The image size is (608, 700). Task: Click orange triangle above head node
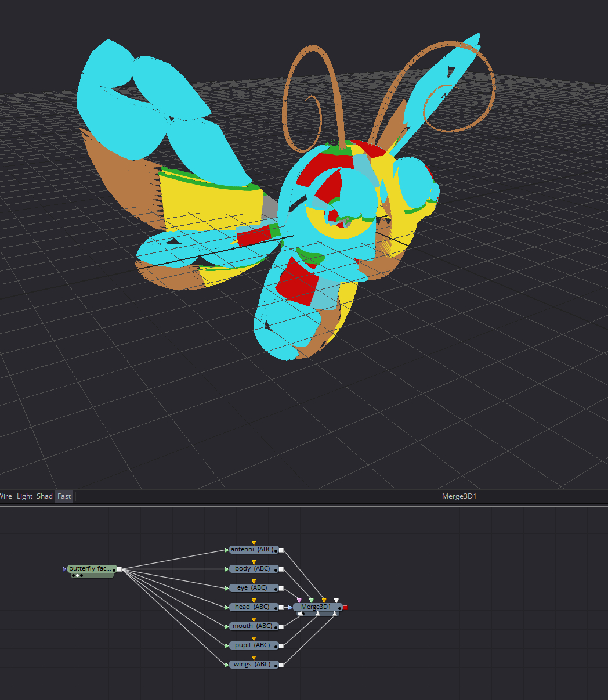pos(254,601)
